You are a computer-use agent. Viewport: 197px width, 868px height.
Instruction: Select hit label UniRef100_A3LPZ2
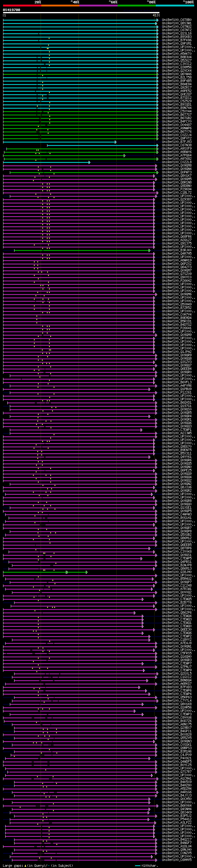tap(177, 822)
